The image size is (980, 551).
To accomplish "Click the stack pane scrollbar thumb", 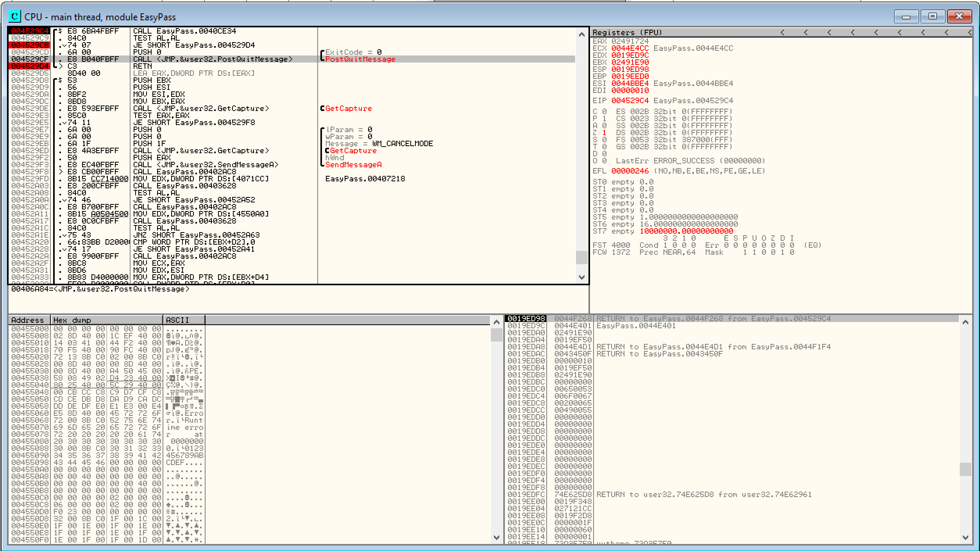I will tap(965, 469).
